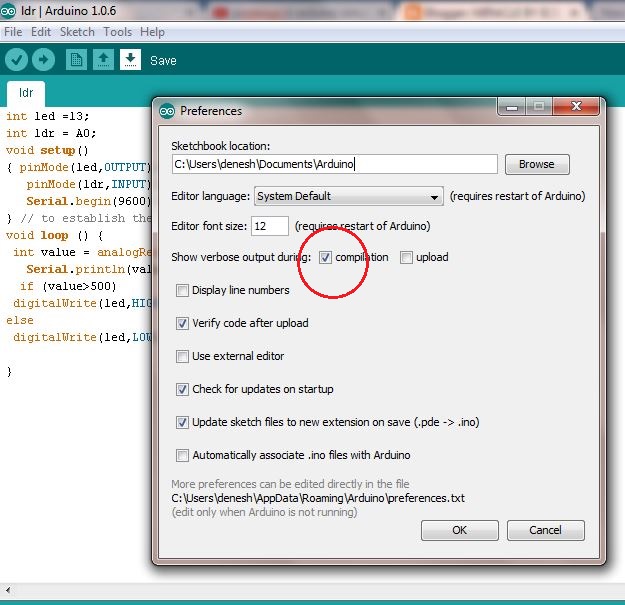625x605 pixels.
Task: Click the 'void loop () {' line
Action: (x=55, y=236)
